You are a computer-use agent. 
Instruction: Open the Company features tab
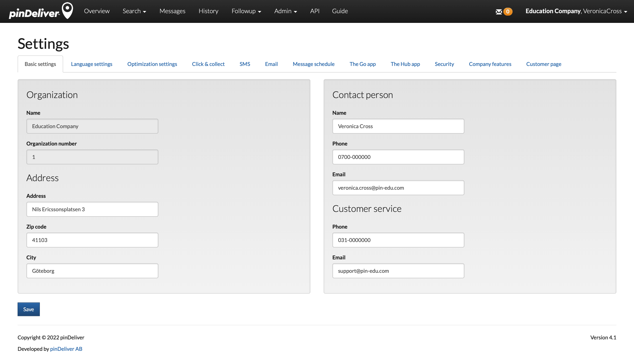coord(490,64)
